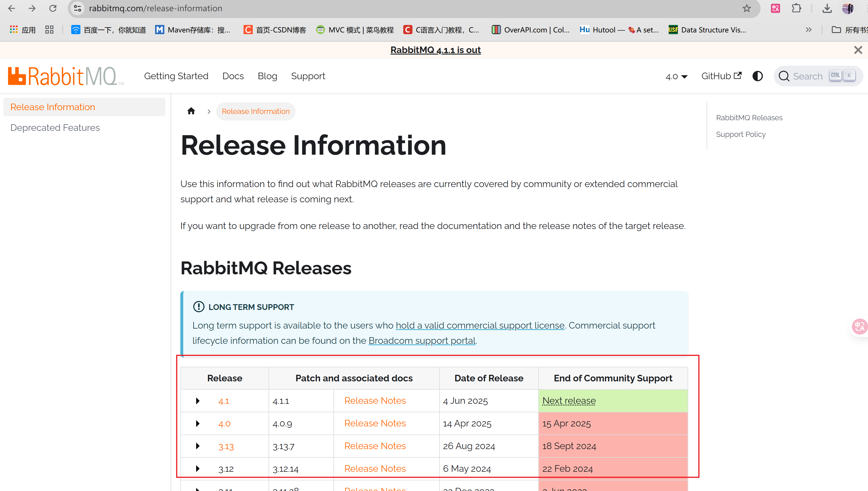
Task: Bookmark this page with star icon
Action: coord(747,8)
